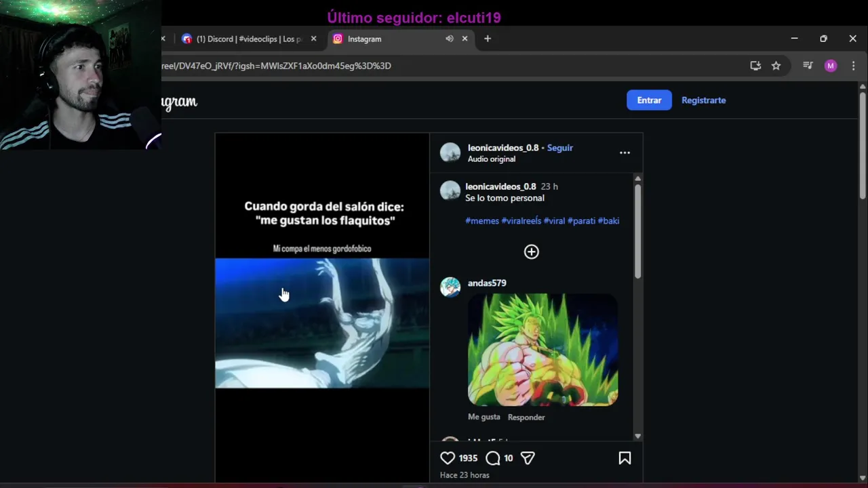Click the comments panel scrollbar thumb

637,230
